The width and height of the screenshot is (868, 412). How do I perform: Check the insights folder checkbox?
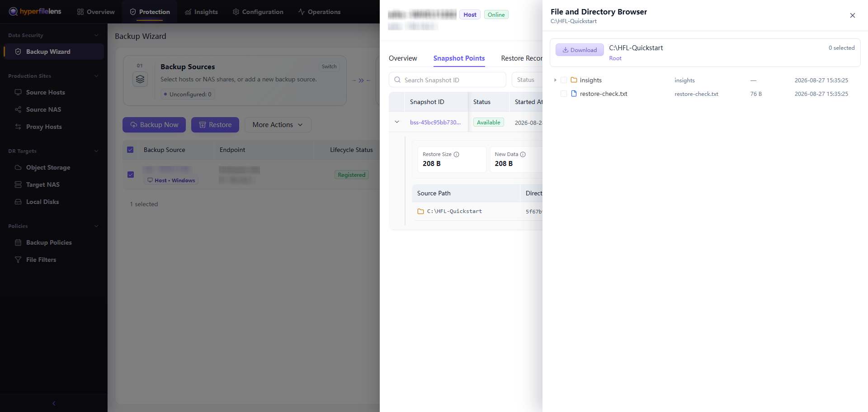click(x=564, y=80)
